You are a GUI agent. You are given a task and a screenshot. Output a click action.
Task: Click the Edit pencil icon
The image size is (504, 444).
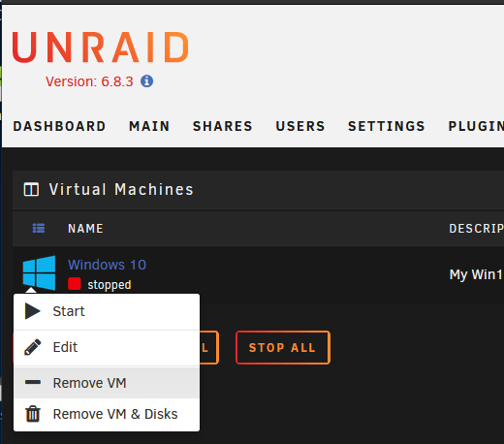[x=33, y=347]
